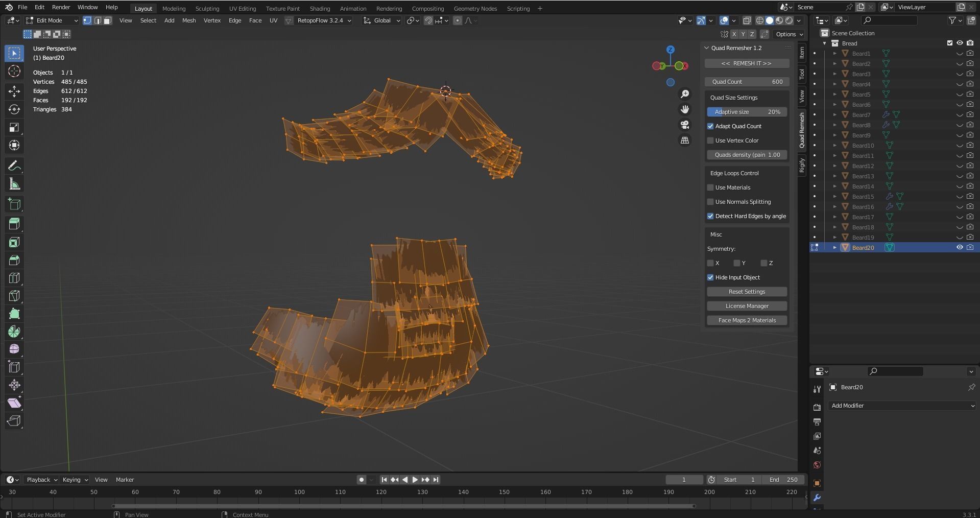Click the current frame number field

(x=684, y=480)
